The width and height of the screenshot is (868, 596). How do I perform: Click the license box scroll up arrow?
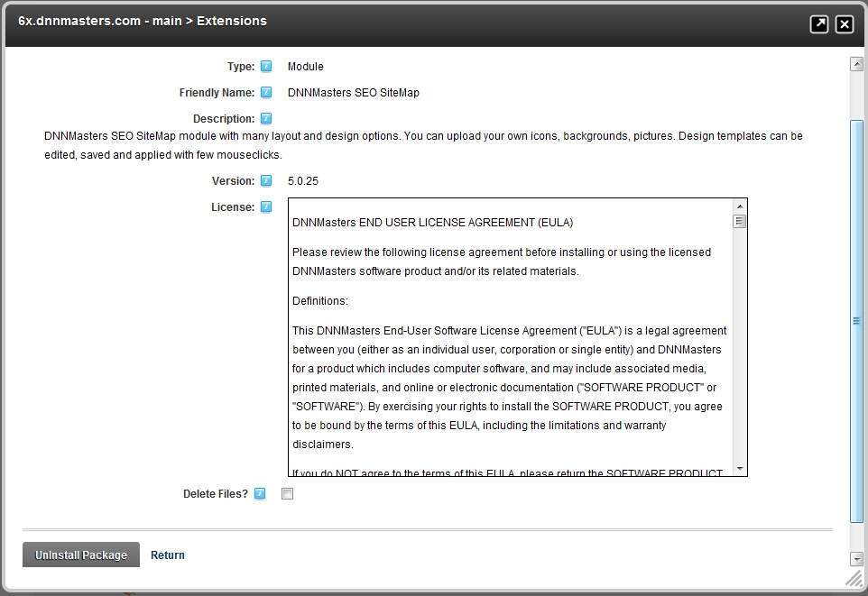click(740, 206)
